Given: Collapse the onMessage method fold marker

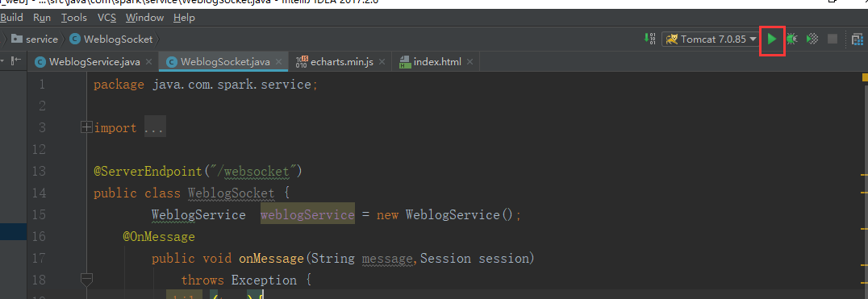Looking at the screenshot, I should 86,280.
